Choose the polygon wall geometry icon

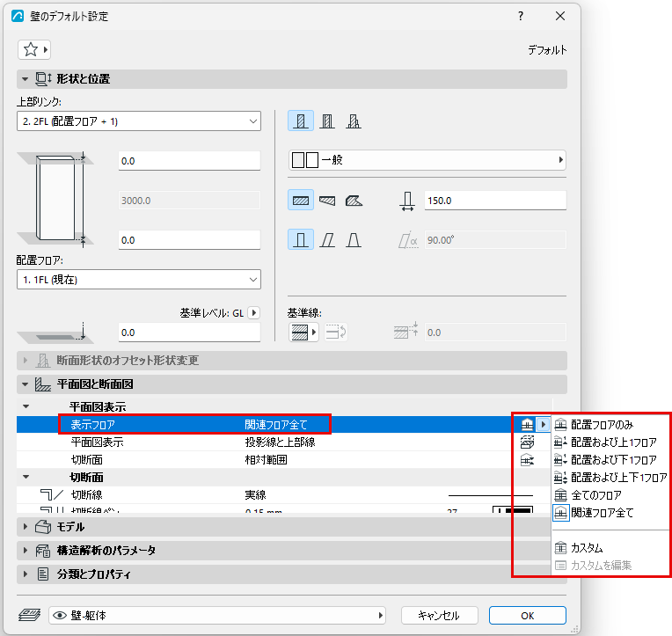pos(354,201)
